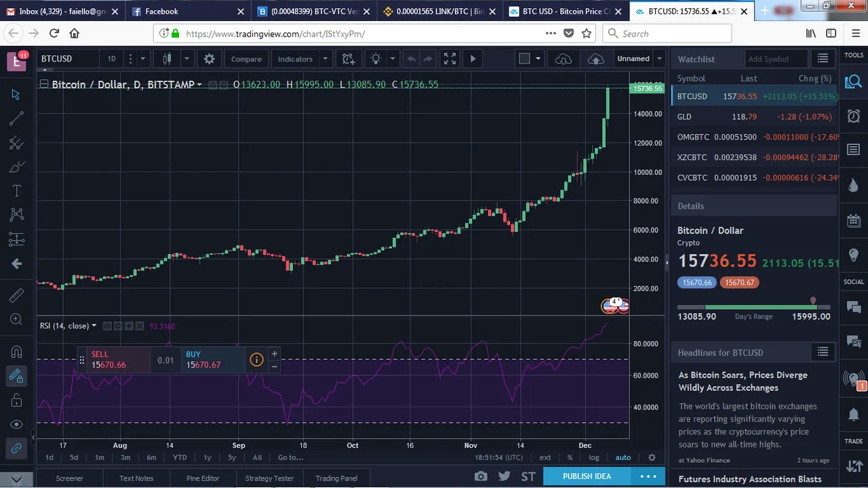Set 1y time range

(208, 457)
